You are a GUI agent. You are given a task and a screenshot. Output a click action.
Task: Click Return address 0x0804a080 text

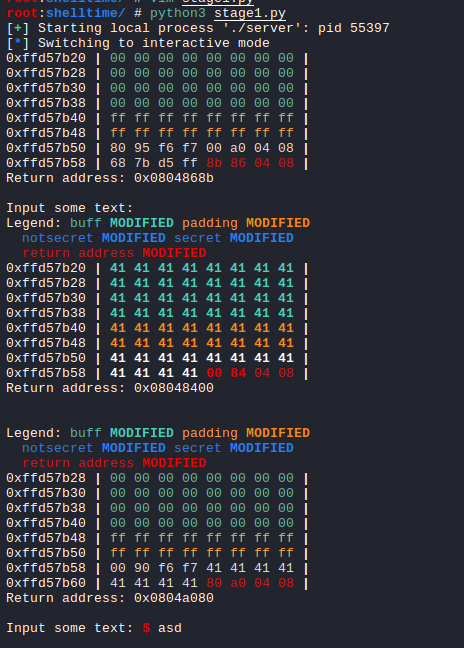coord(110,598)
